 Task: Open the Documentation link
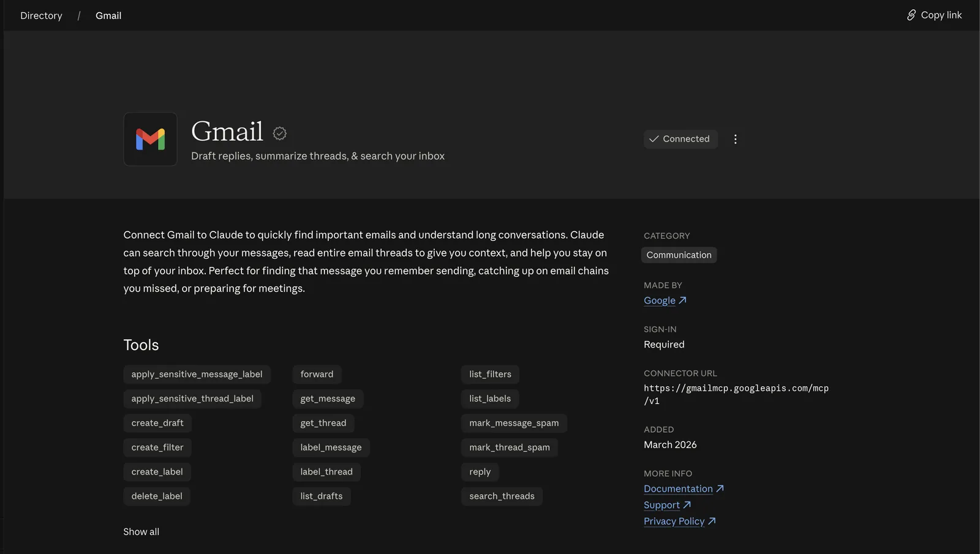point(678,488)
